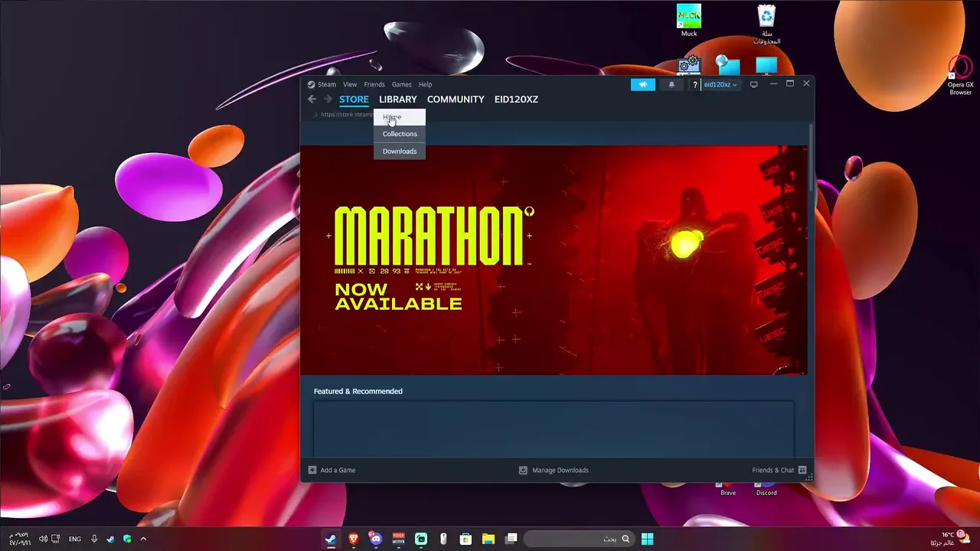
Task: Open the Brave desktop shortcut
Action: [x=728, y=489]
